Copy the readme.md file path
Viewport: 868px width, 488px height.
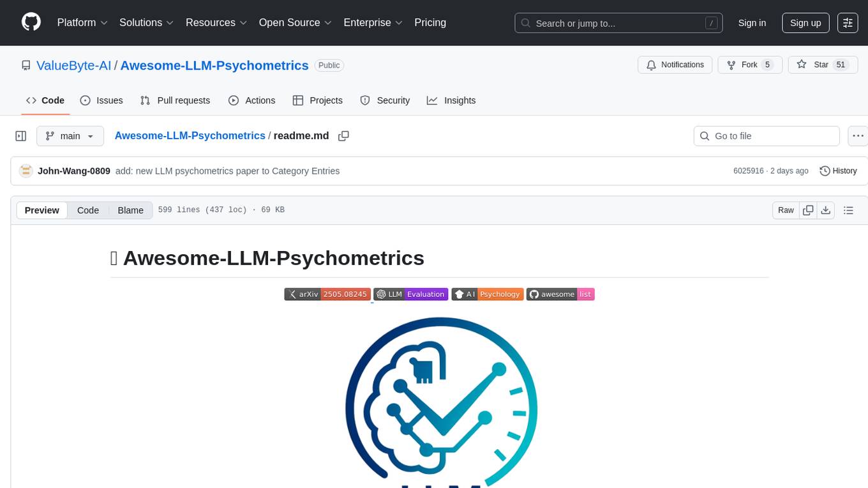343,136
